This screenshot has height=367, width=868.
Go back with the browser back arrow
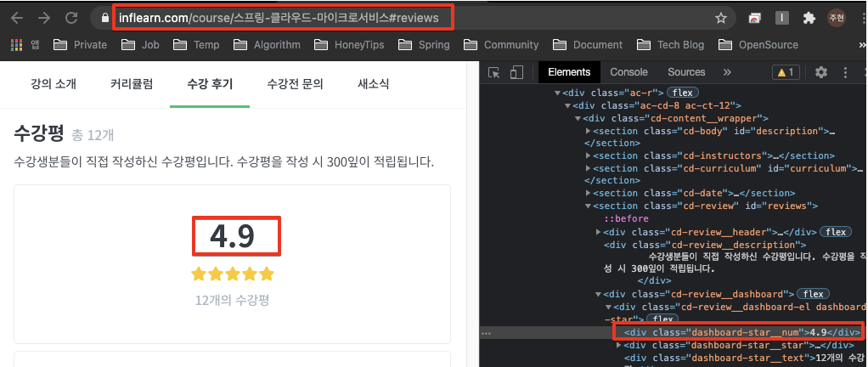point(17,18)
